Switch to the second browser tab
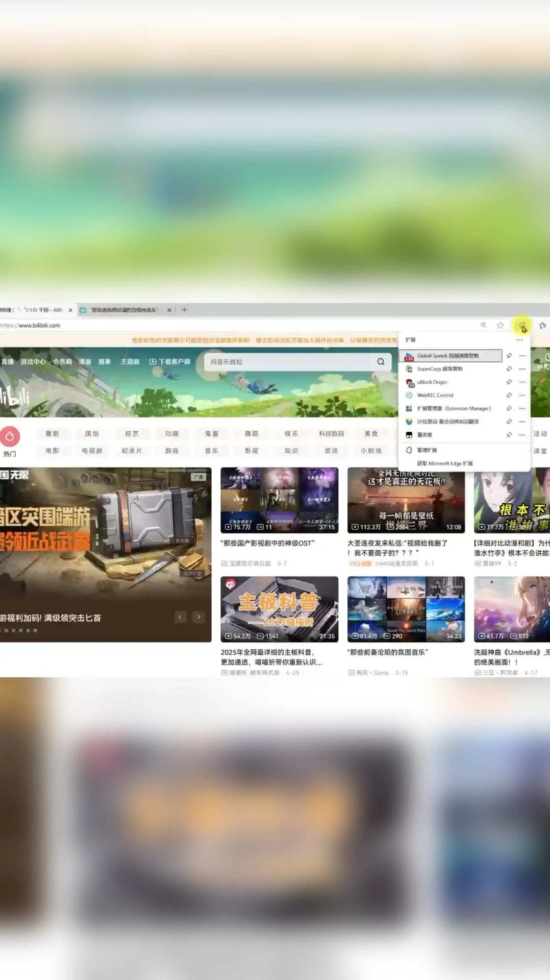Viewport: 550px width, 980px height. point(124,310)
